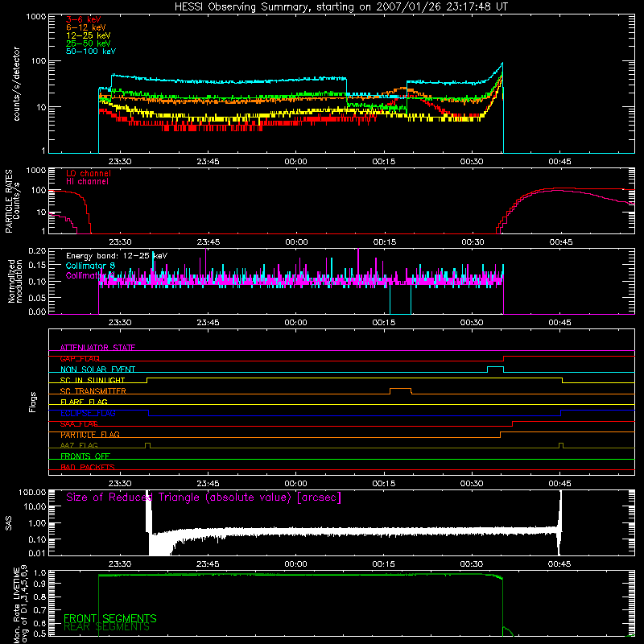Screen dimensions: 644x644
Task: Click the REAR SEGMENTS legend label
Action: click(x=106, y=627)
